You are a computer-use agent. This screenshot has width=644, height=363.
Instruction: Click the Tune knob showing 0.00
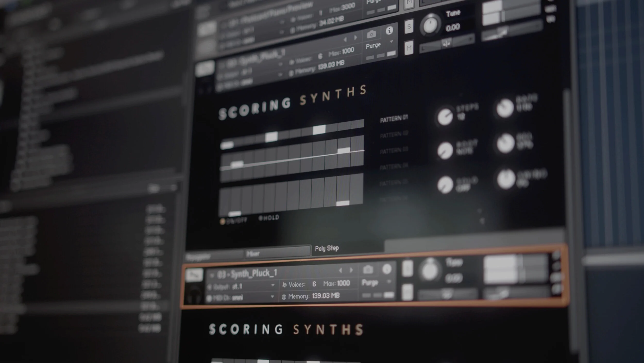(430, 25)
